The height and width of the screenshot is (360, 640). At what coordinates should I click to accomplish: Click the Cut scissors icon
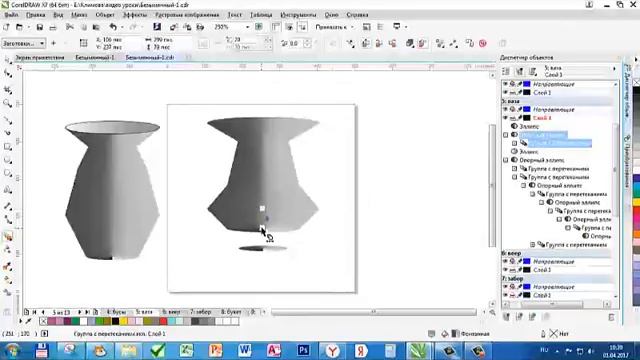point(70,27)
